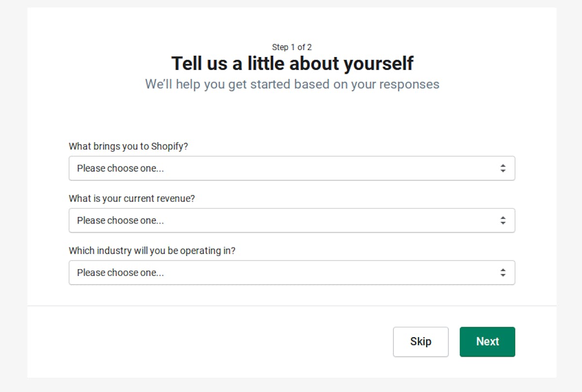Click the "Which industry will you be operating in?" label
Viewport: 582px width, 392px height.
[x=152, y=251]
